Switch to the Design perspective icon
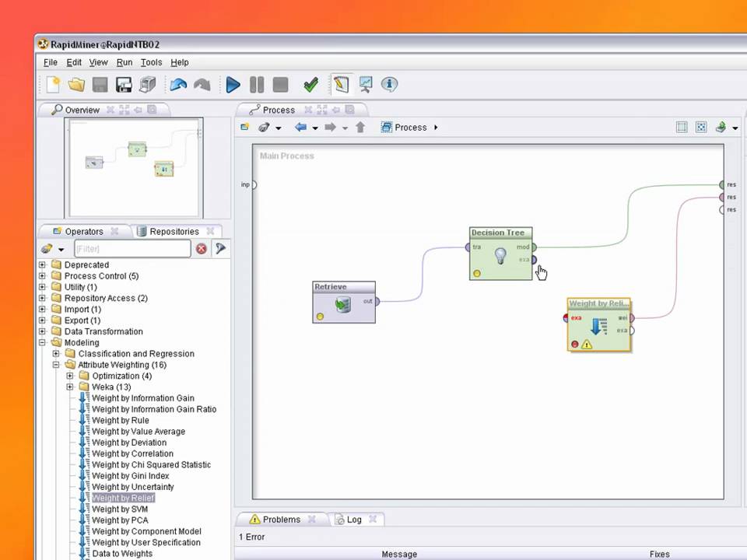 [342, 85]
